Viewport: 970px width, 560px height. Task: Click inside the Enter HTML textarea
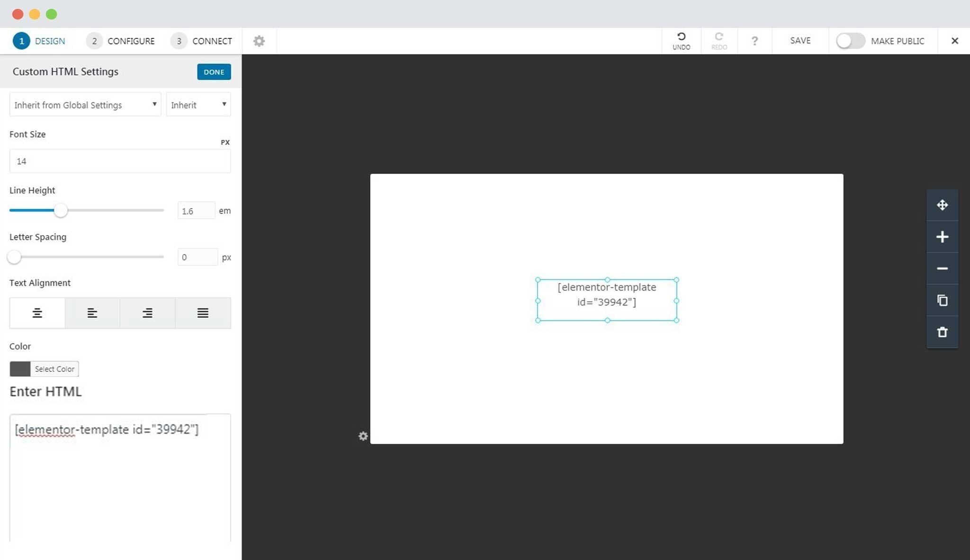click(x=120, y=478)
